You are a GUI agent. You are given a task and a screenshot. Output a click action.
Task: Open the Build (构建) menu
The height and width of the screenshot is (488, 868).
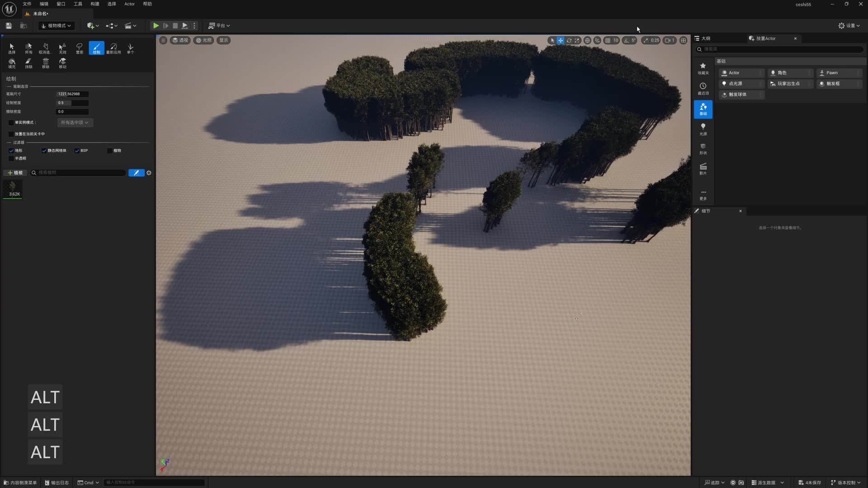[x=94, y=4]
